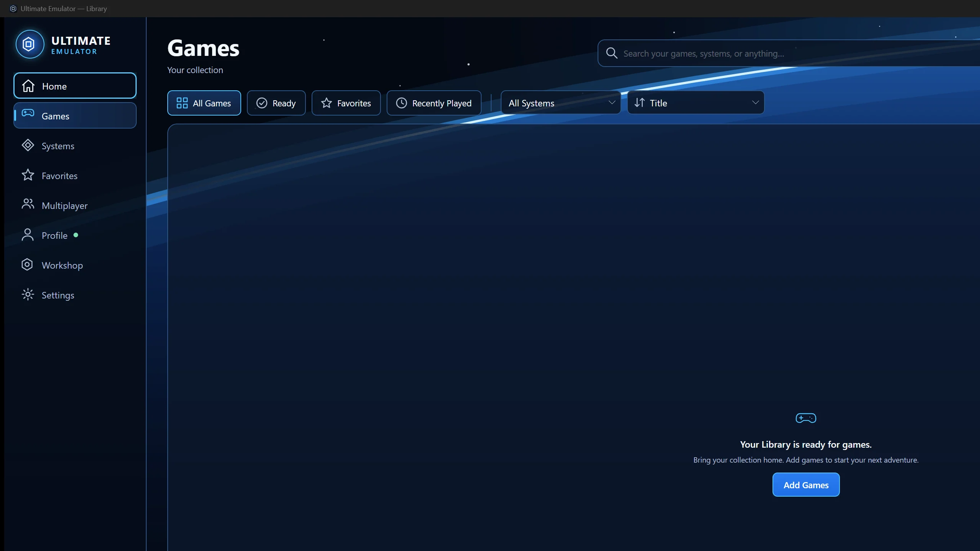The width and height of the screenshot is (980, 551).
Task: Click the green Profile status dot
Action: 76,235
